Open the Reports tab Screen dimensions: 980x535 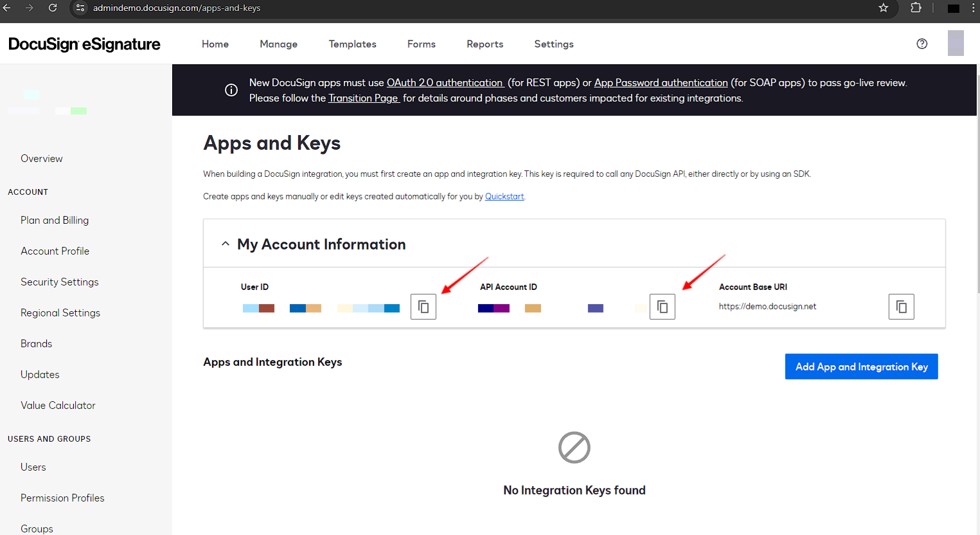(485, 44)
